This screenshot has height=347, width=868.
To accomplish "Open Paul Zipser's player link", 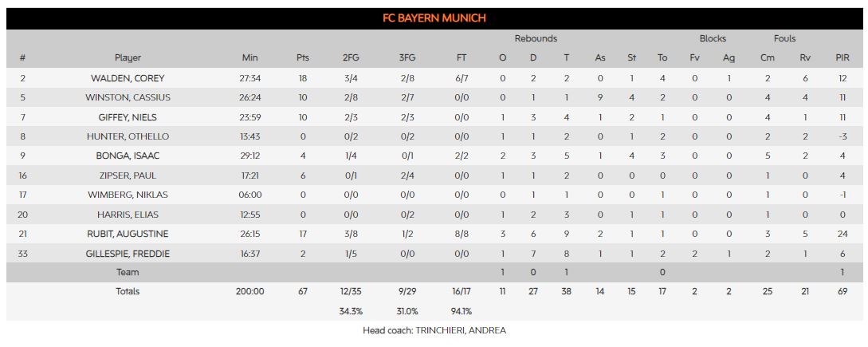I will (128, 175).
